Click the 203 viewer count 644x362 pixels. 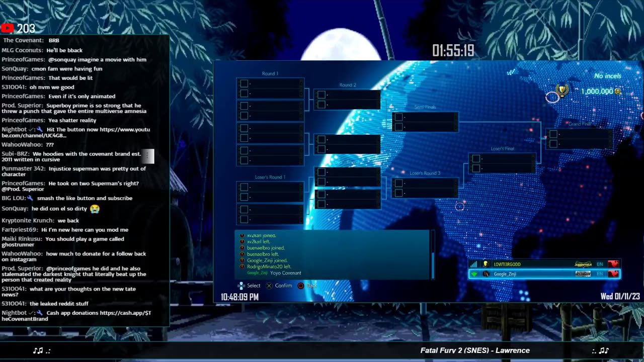click(26, 29)
